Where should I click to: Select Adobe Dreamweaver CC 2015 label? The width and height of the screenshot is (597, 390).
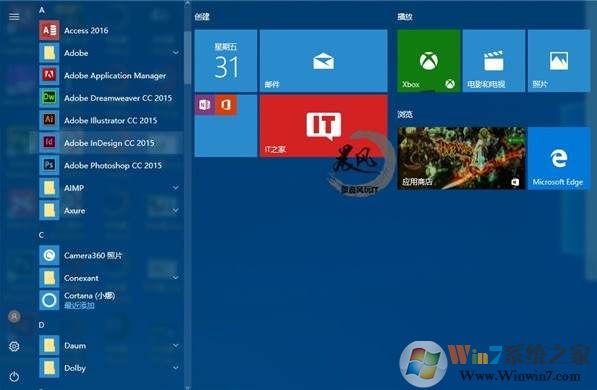coord(118,98)
